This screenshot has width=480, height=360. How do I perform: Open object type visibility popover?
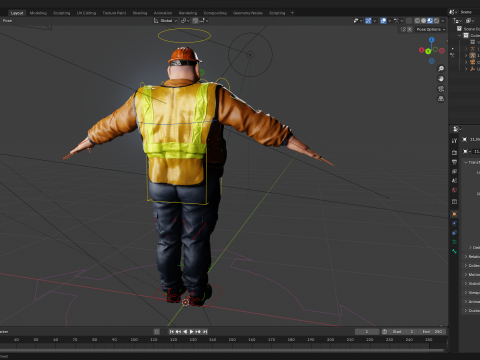tap(357, 21)
